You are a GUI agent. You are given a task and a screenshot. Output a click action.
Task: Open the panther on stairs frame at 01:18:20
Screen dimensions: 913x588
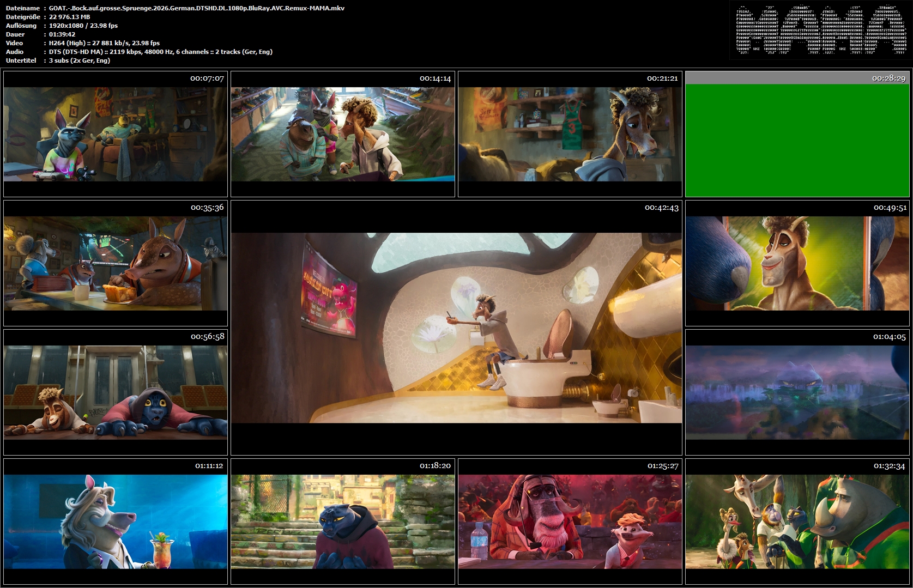tap(343, 522)
